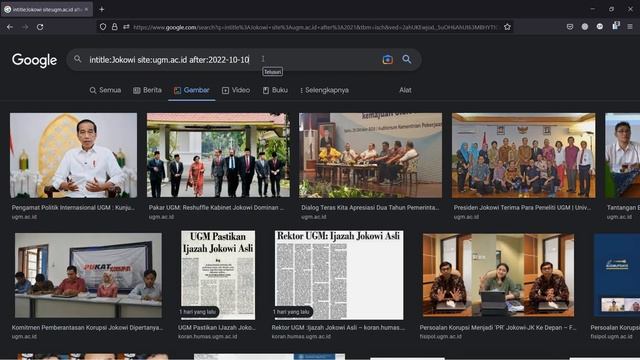The width and height of the screenshot is (640, 360).
Task: Switch to the Berita tab
Action: [x=147, y=90]
